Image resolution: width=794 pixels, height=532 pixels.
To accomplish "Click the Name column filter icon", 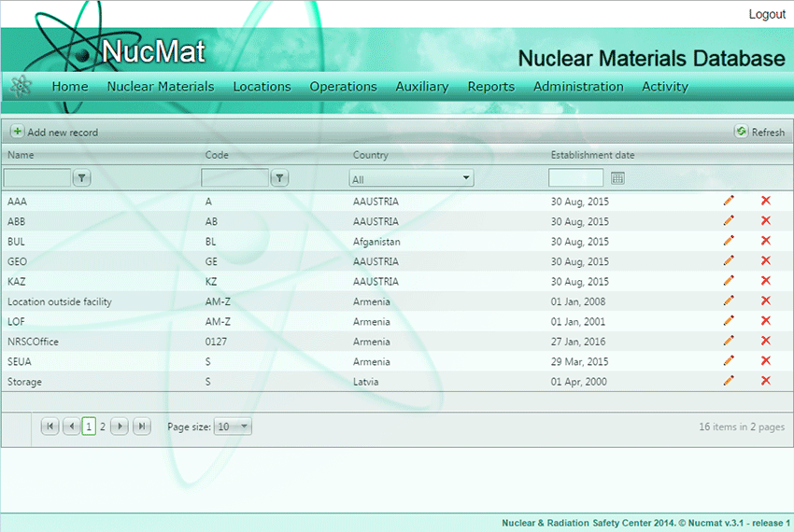I will 82,177.
